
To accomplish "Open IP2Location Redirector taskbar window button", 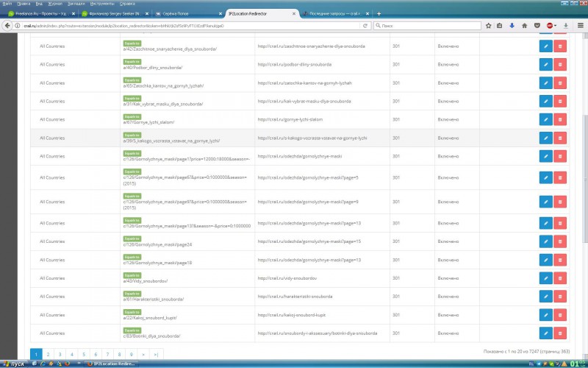I will click(111, 364).
